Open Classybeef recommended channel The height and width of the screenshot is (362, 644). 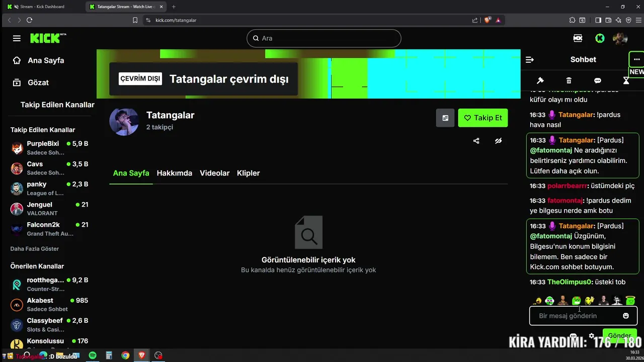click(x=49, y=325)
